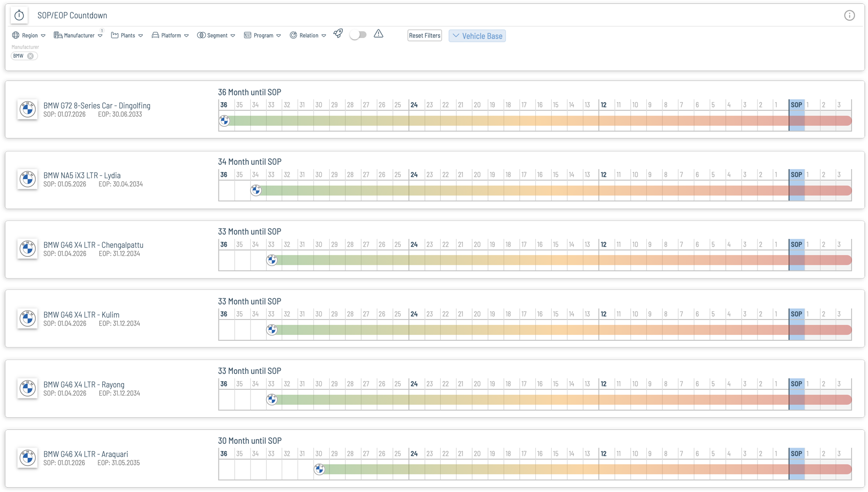Select the title BMW G46 X4 LTR - Rayong
This screenshot has height=492, width=868.
[84, 385]
